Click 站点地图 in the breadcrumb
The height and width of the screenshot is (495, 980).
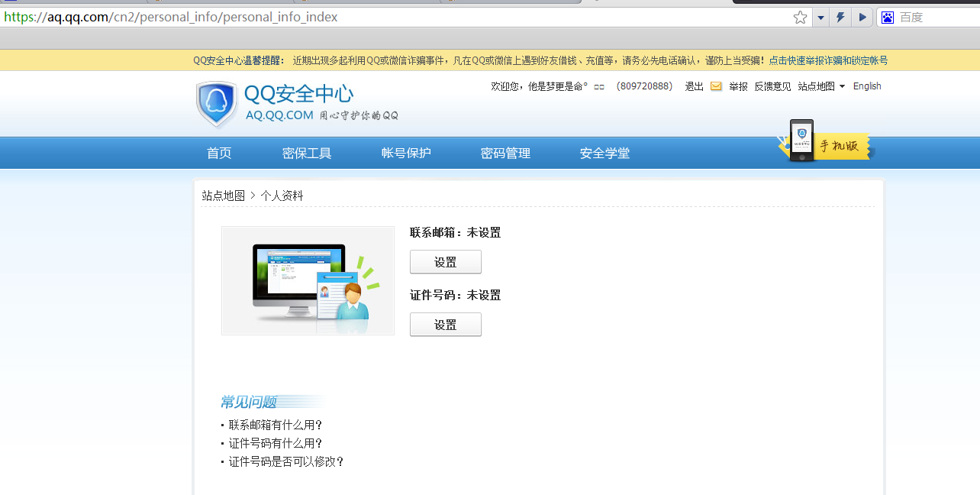click(x=223, y=196)
